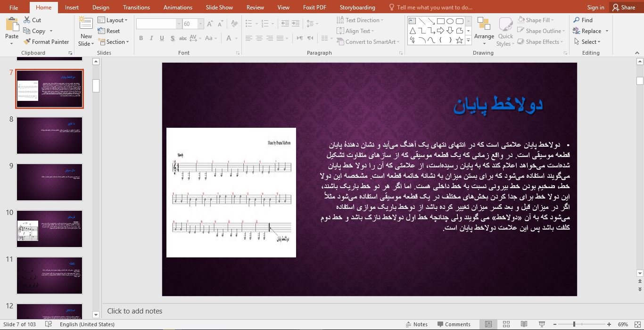Pick the oval shape from the shapes gallery
This screenshot has height=330, width=644.
click(x=450, y=21)
